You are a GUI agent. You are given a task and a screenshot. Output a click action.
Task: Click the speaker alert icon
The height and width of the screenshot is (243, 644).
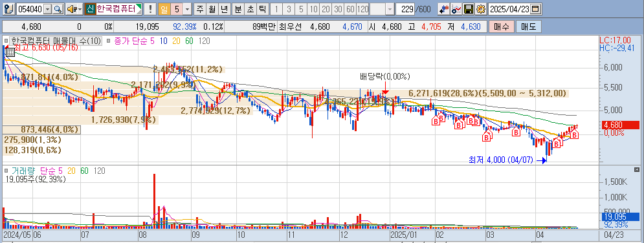coord(71,8)
